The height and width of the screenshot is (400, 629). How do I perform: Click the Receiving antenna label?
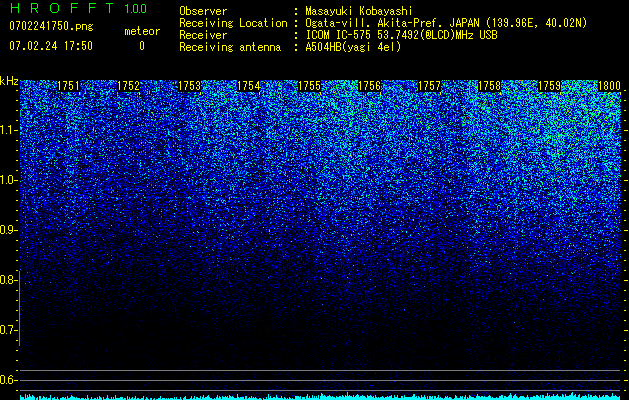click(230, 47)
